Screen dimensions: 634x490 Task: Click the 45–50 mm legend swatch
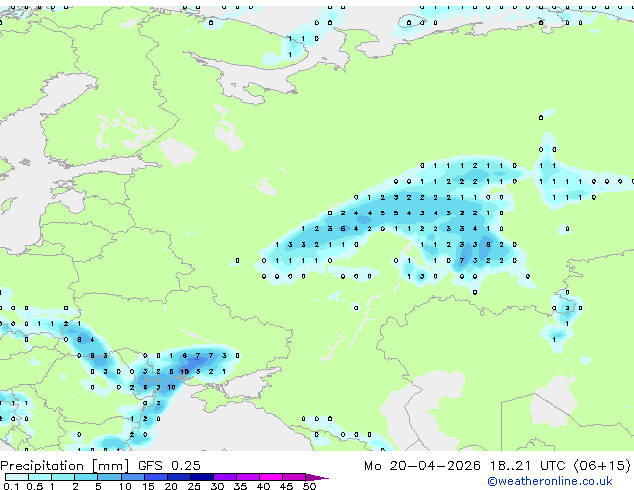[x=294, y=477]
